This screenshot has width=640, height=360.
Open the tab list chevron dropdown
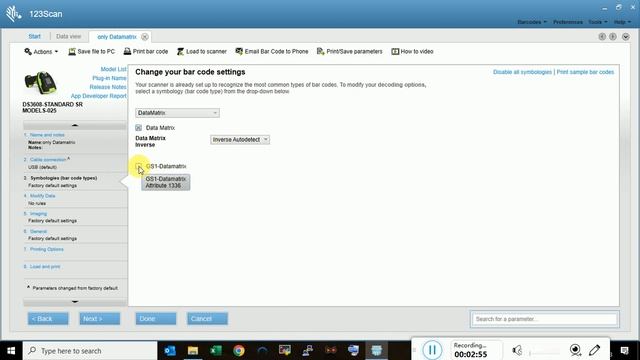pos(626,37)
